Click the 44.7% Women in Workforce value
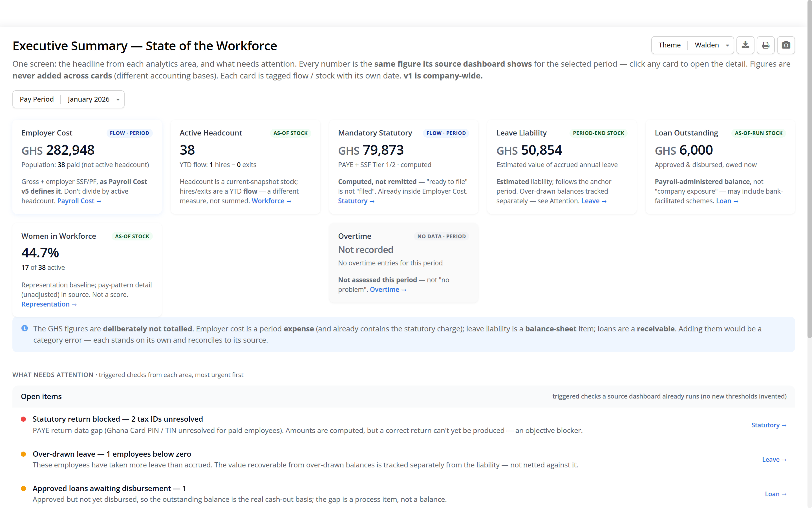Viewport: 812px width, 508px height. point(40,253)
